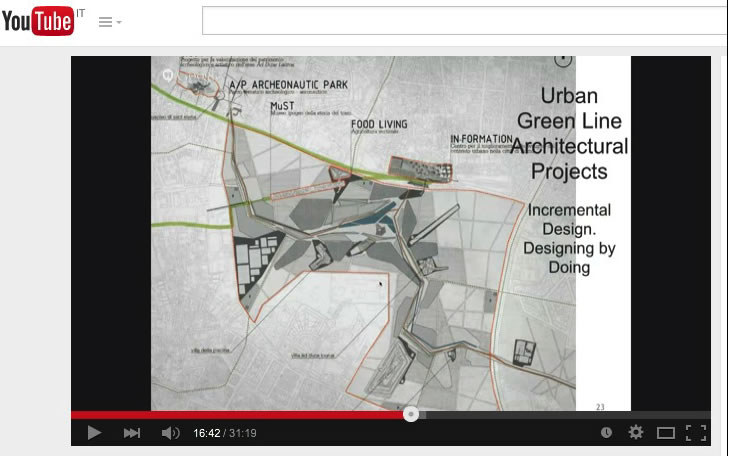Expand the guide menu beside the YouTube logo
This screenshot has height=468, width=739.
(110, 22)
